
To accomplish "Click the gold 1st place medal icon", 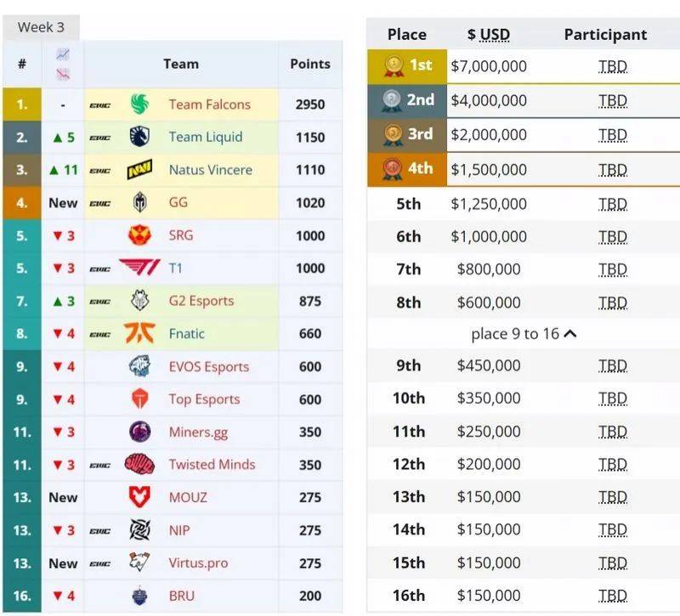I will pos(393,65).
